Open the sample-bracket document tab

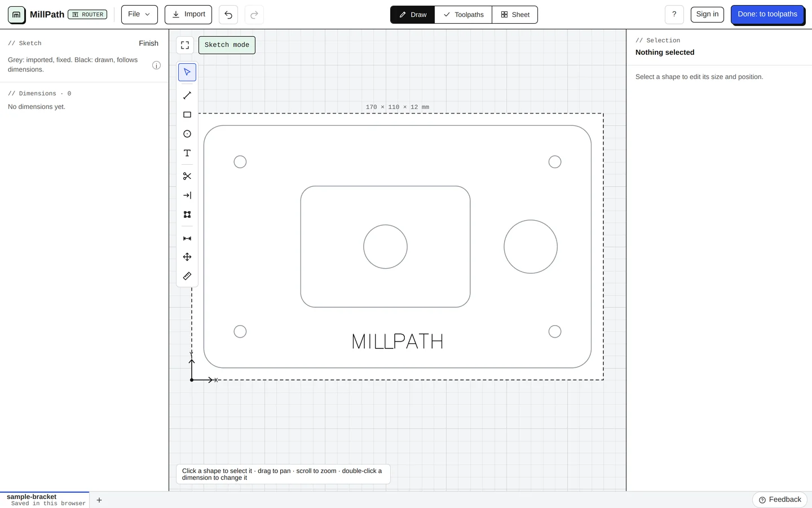(x=45, y=500)
